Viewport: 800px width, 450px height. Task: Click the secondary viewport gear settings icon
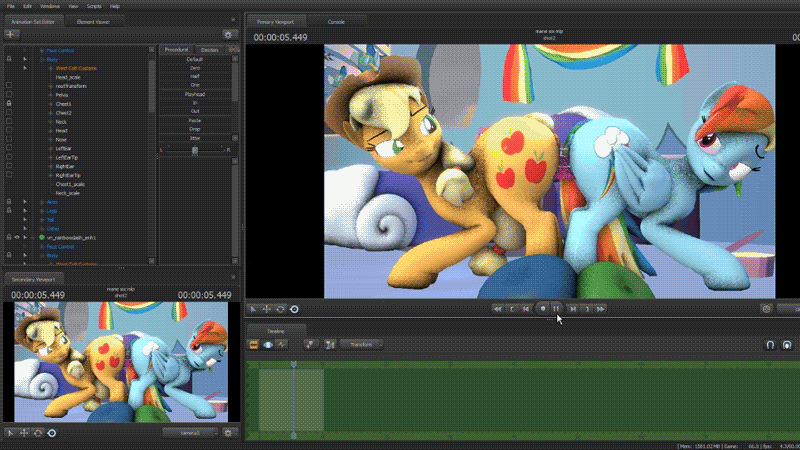coord(228,432)
